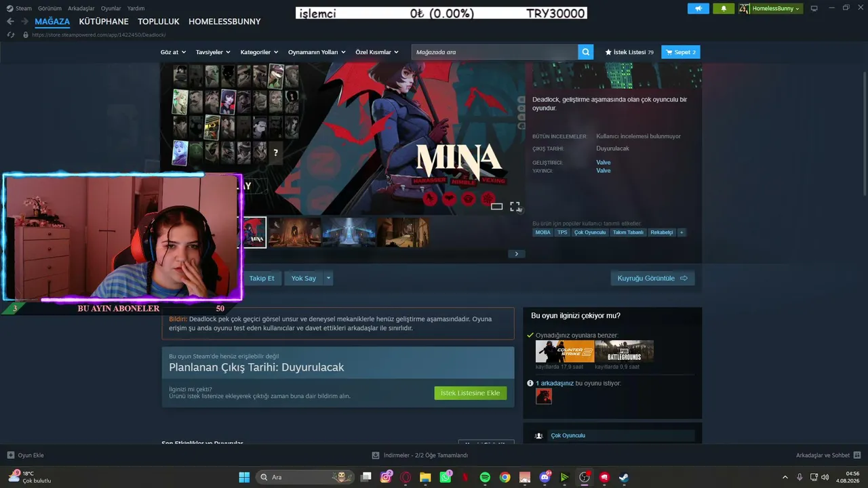Enter fullscreen on the Deadlock media viewer

515,206
